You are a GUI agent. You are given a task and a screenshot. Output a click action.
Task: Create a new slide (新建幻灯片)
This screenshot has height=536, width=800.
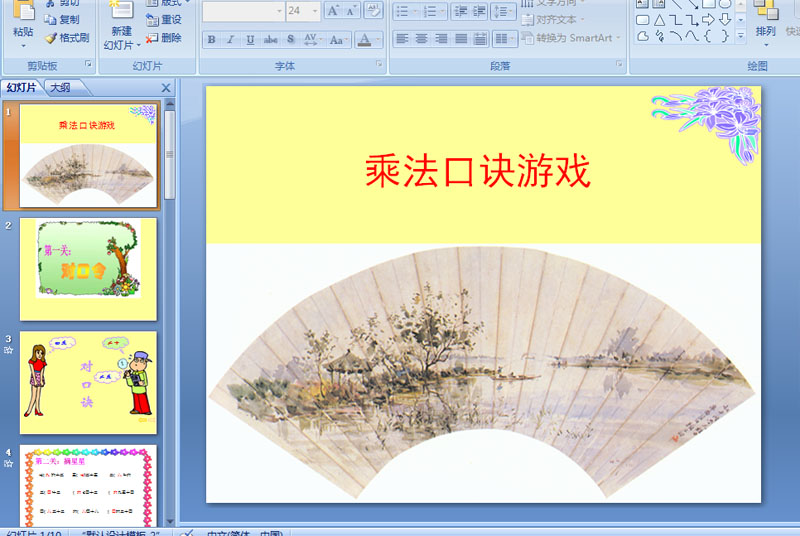[121, 27]
